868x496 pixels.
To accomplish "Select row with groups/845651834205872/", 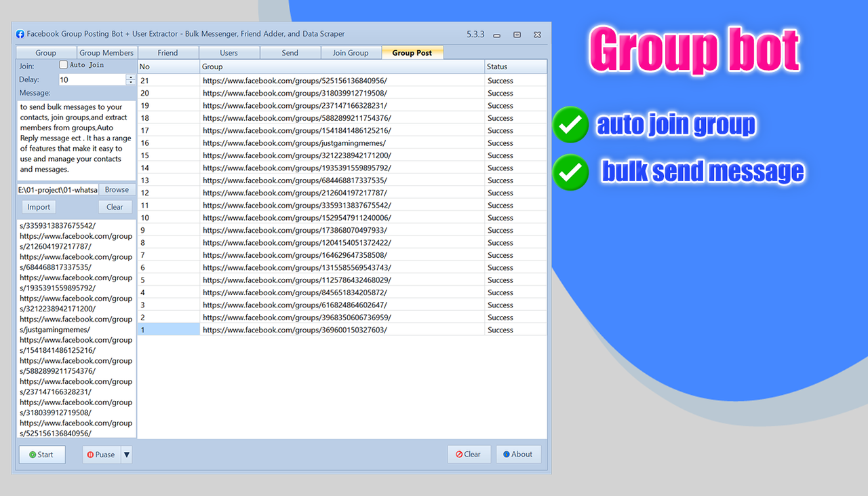I will (x=342, y=292).
